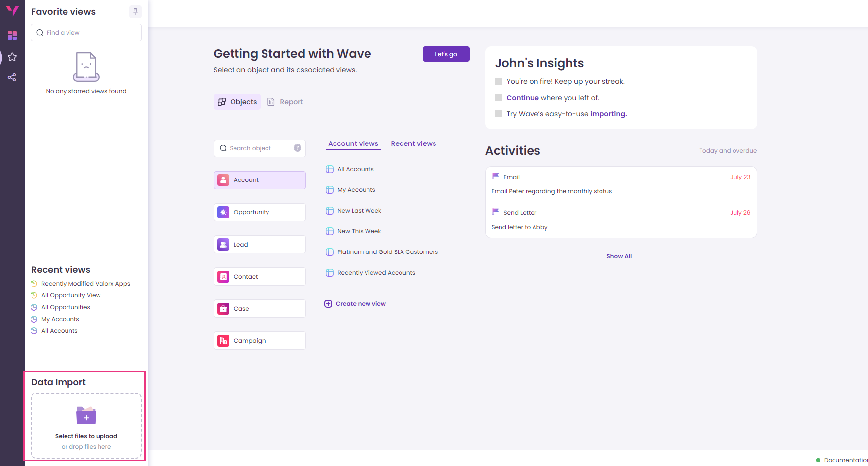Screen dimensions: 868x466
Task: Open the My Accounts view in Account views
Action: pyautogui.click(x=356, y=190)
